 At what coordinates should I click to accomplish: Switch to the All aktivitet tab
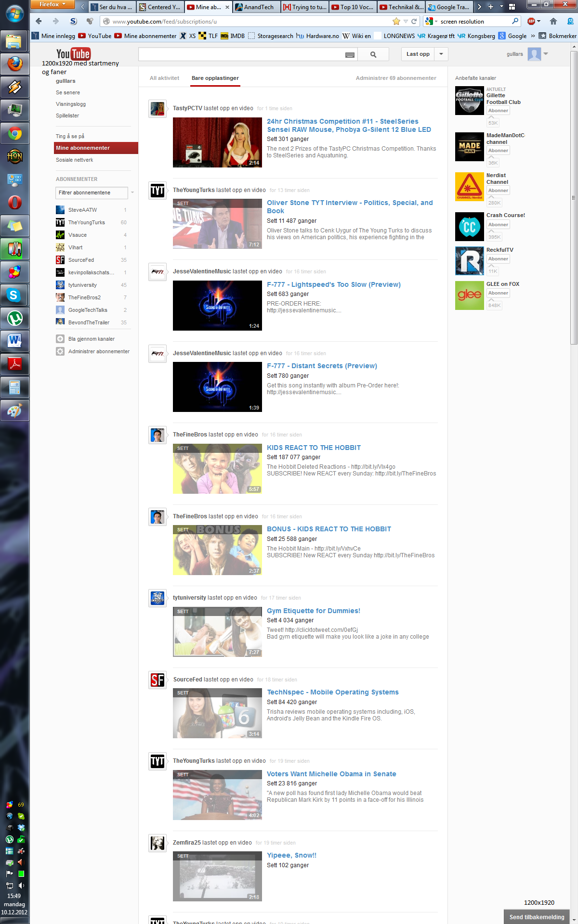click(164, 78)
